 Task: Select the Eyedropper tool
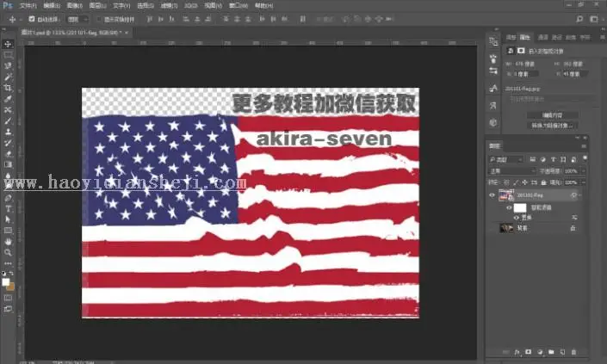(8, 99)
